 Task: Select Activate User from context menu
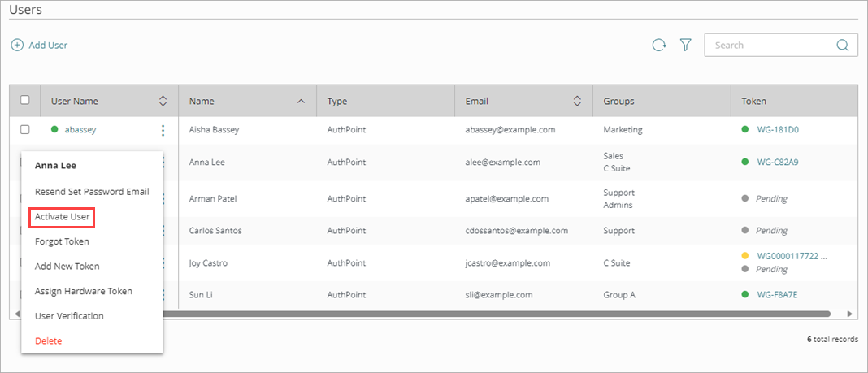(63, 217)
